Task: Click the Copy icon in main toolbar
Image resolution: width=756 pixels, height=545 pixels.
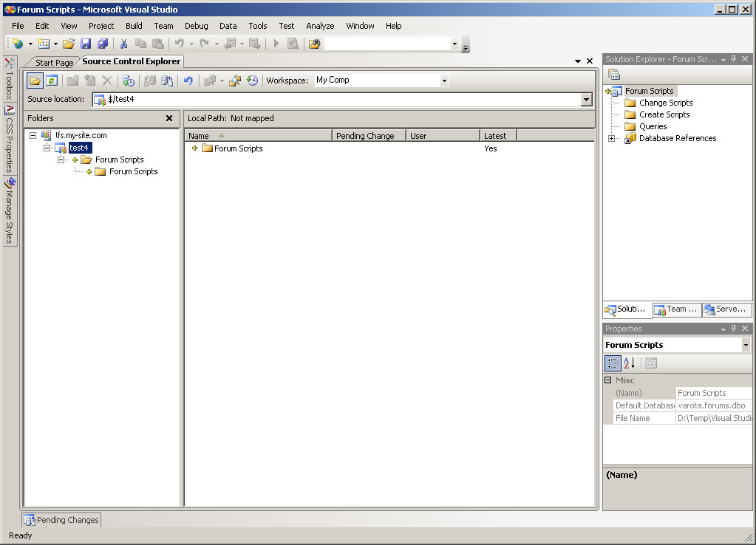Action: (x=141, y=44)
